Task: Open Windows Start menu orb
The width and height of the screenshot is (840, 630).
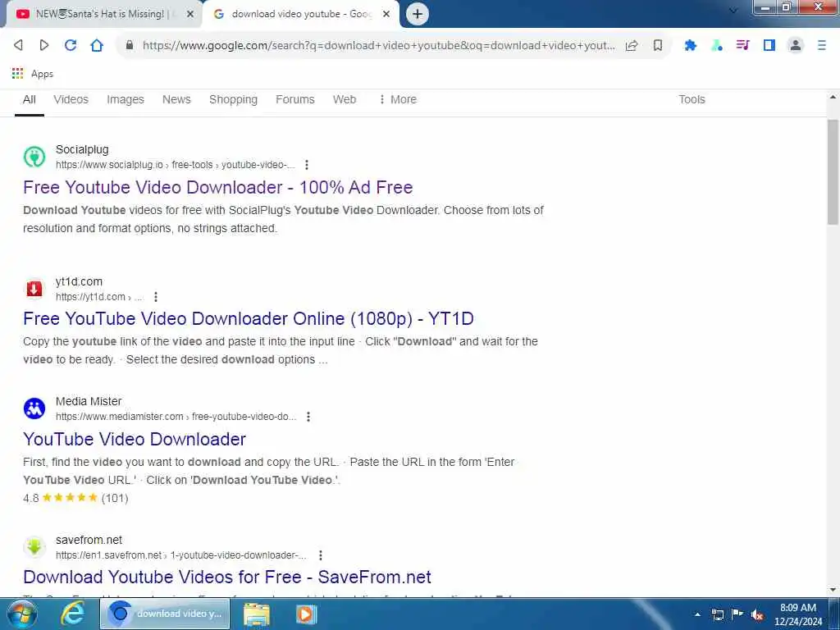Action: (22, 614)
